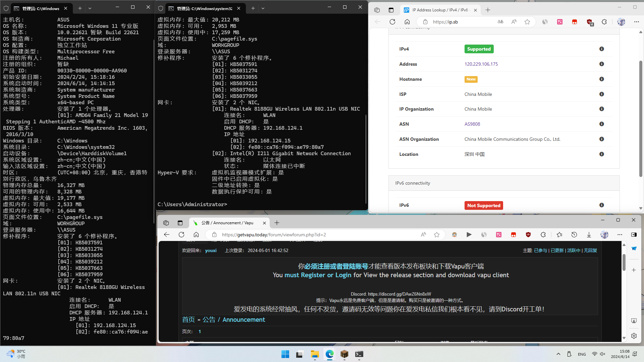Open the Windows Start menu
644x362 pixels.
click(285, 354)
